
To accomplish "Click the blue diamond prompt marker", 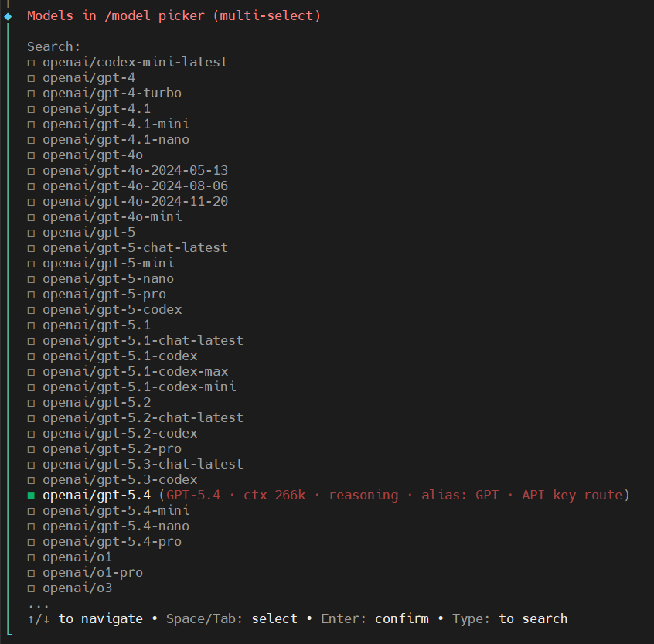I will (x=8, y=16).
